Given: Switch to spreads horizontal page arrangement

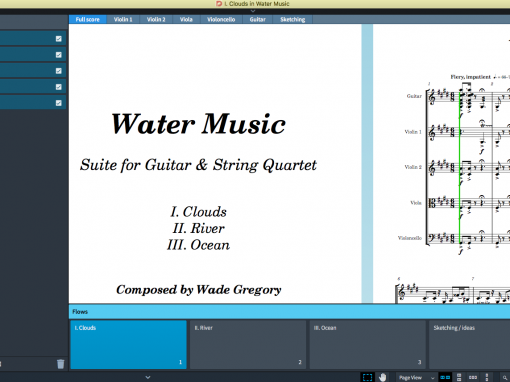Looking at the screenshot, I should coord(445,377).
